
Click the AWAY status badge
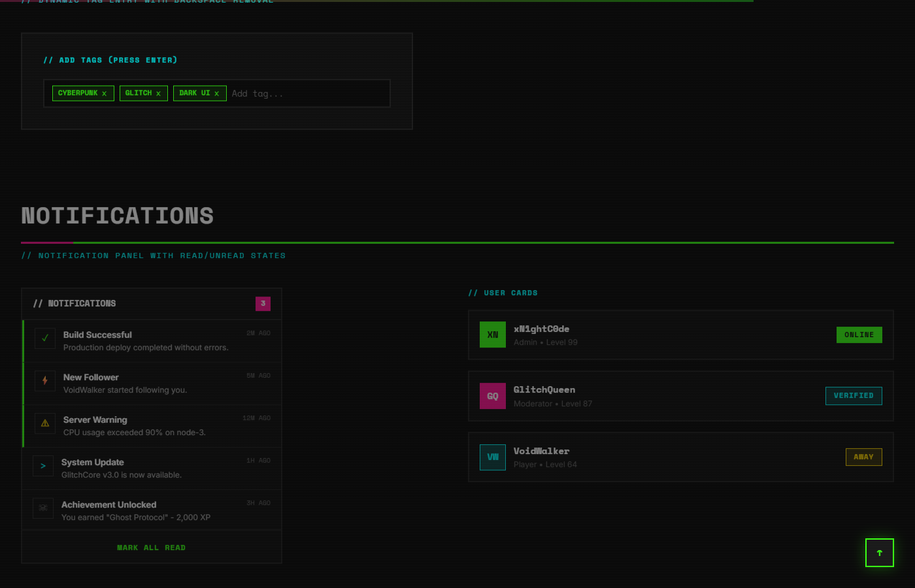click(863, 457)
